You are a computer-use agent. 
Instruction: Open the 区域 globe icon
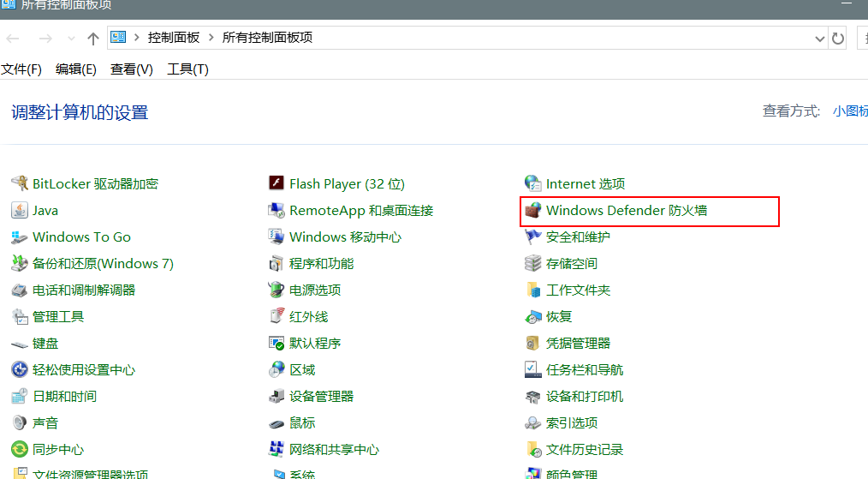(x=276, y=370)
